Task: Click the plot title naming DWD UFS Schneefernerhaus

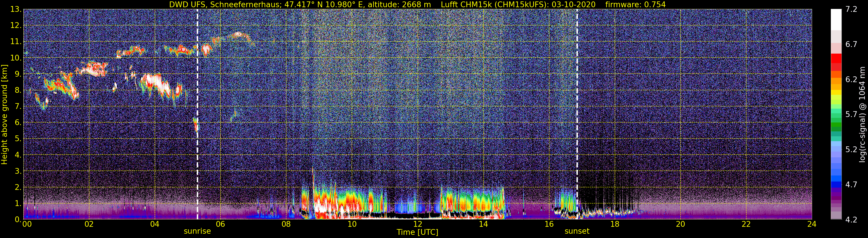Action: [417, 4]
